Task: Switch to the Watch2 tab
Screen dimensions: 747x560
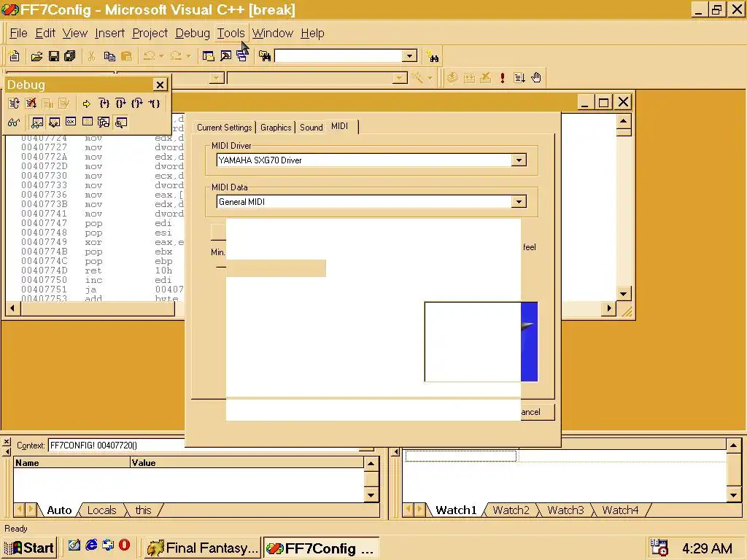Action: click(x=511, y=510)
